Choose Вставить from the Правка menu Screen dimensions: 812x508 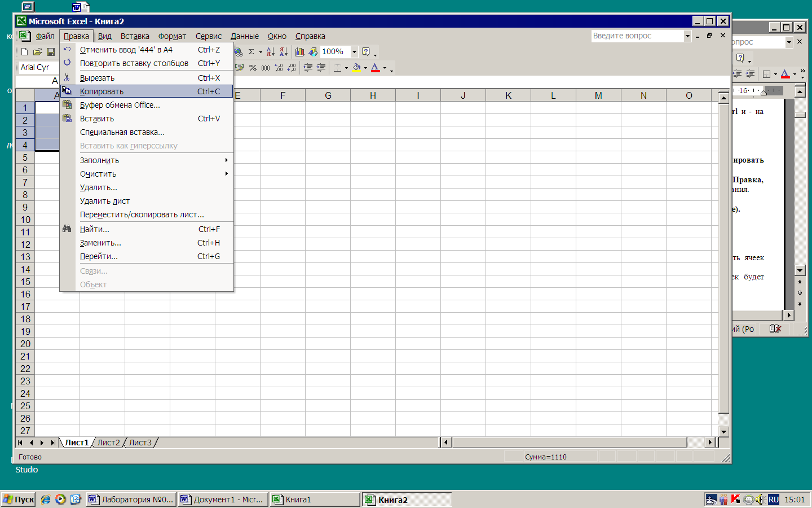coord(147,119)
